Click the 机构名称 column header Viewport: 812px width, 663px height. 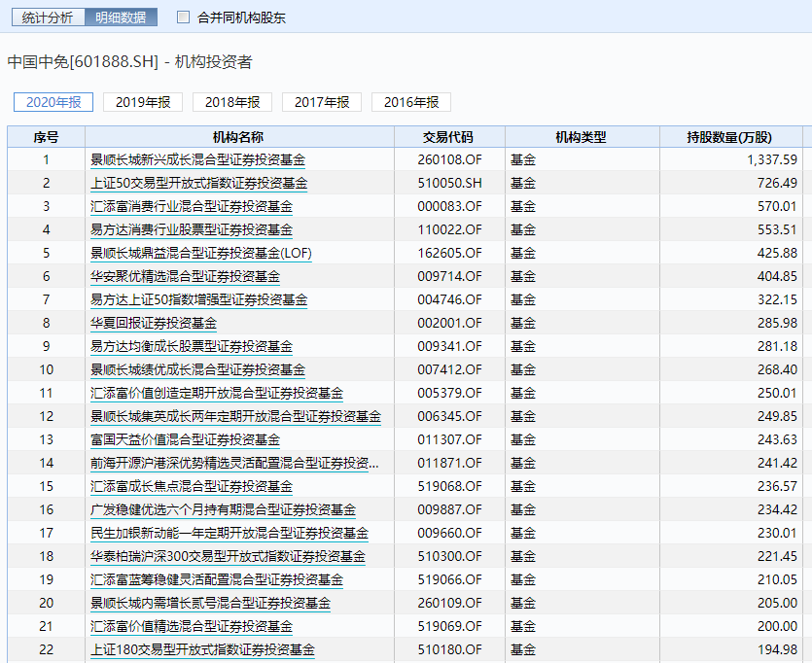point(238,137)
